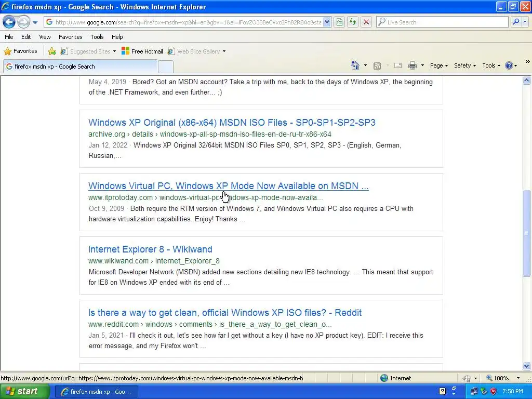Click the Safely Remove Hardware tray icon
The image size is (532, 399).
tap(484, 391)
